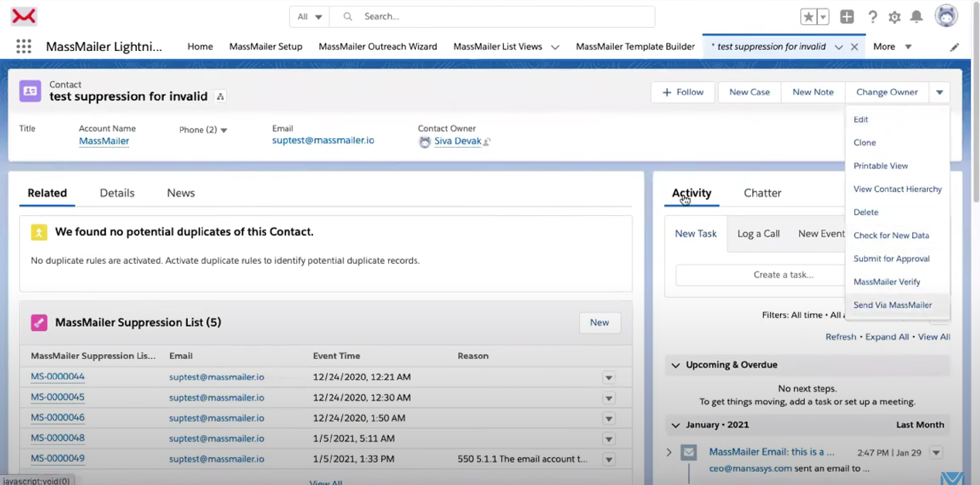Open row actions for MS-0000048
The image size is (980, 485).
click(609, 439)
